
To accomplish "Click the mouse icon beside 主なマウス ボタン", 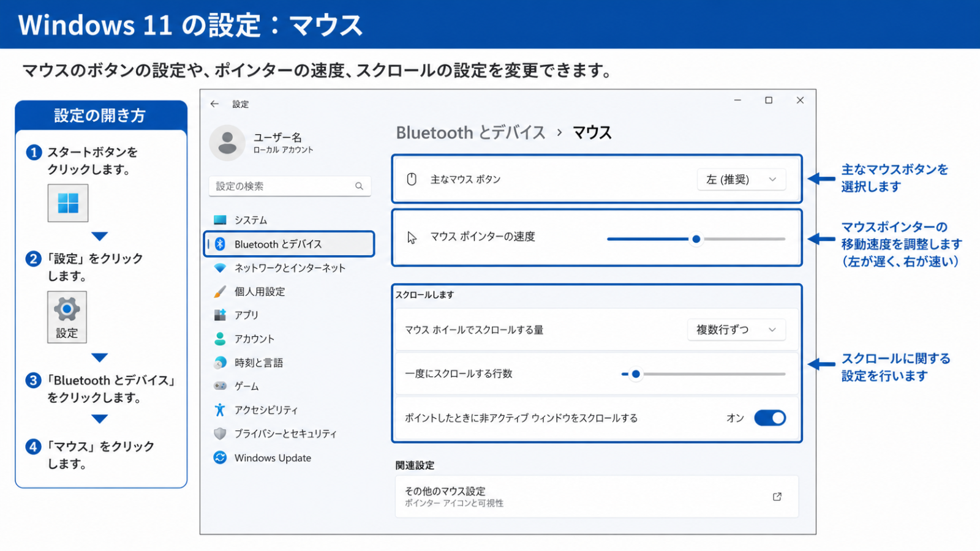I will pyautogui.click(x=412, y=179).
